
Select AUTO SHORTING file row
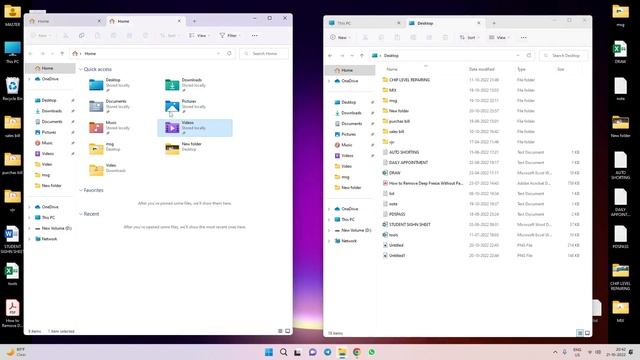[x=482, y=152]
